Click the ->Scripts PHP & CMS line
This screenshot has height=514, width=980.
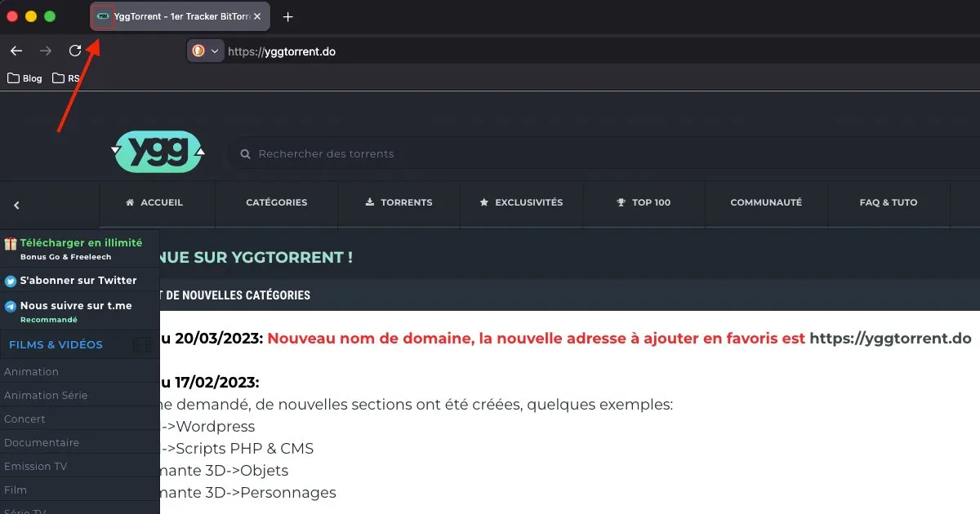(x=237, y=449)
